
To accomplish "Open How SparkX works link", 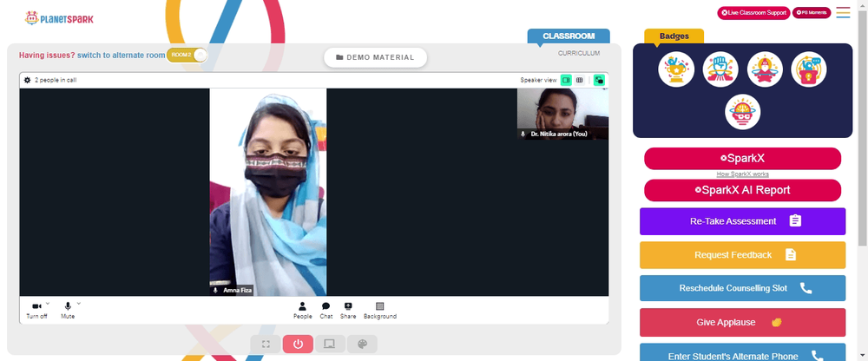I will pos(742,174).
